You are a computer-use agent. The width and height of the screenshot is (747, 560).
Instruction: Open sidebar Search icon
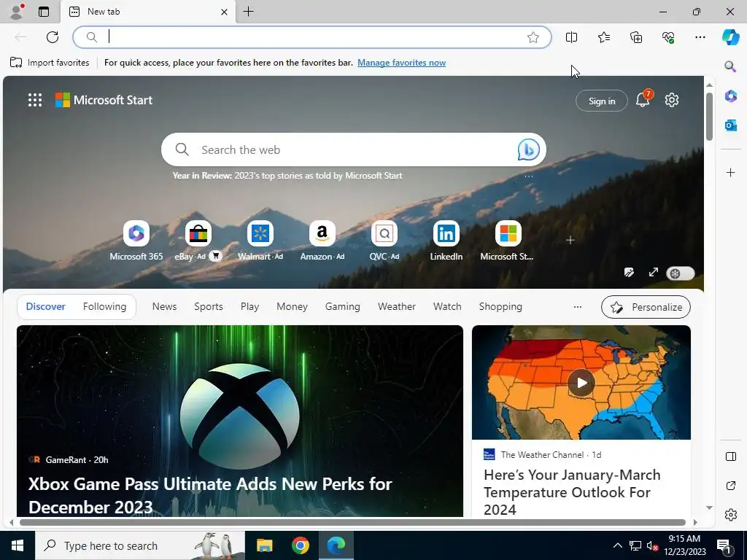coord(730,66)
